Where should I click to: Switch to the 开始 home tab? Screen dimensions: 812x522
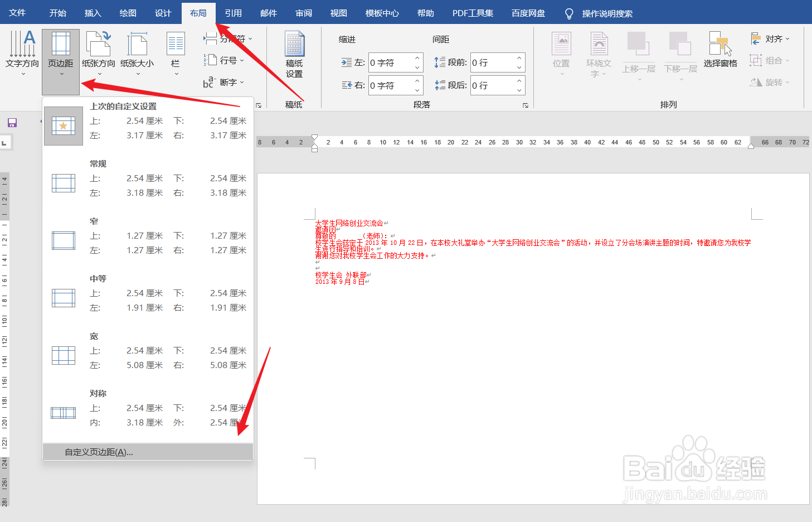point(58,13)
